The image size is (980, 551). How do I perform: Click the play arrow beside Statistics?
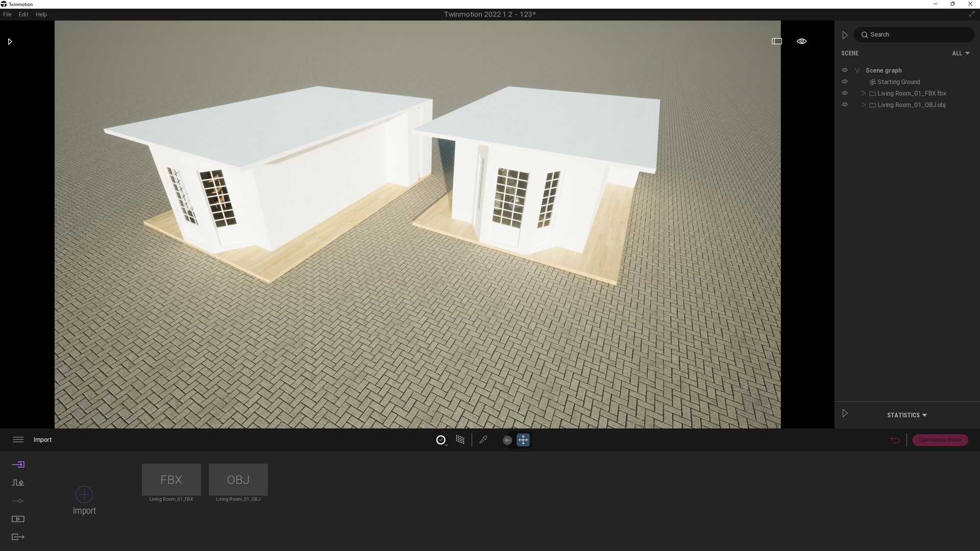pyautogui.click(x=845, y=413)
